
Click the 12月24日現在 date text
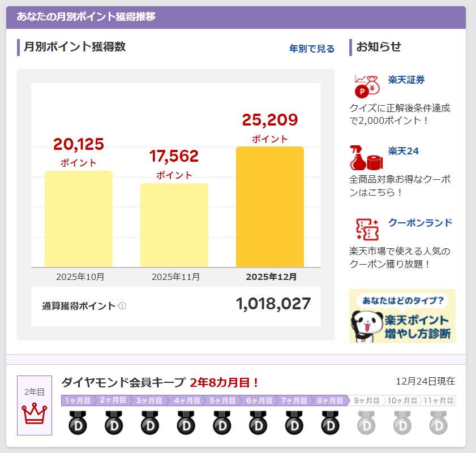click(x=425, y=381)
